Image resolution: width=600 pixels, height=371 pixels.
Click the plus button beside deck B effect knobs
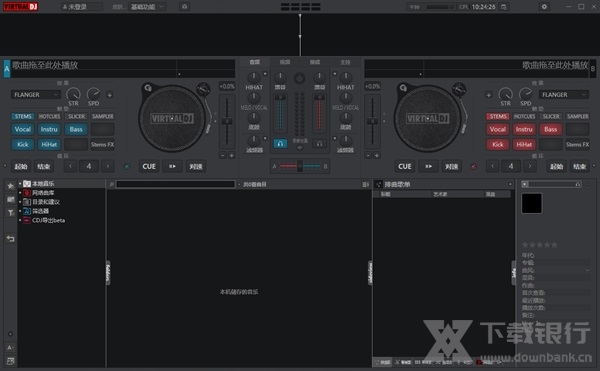(489, 95)
